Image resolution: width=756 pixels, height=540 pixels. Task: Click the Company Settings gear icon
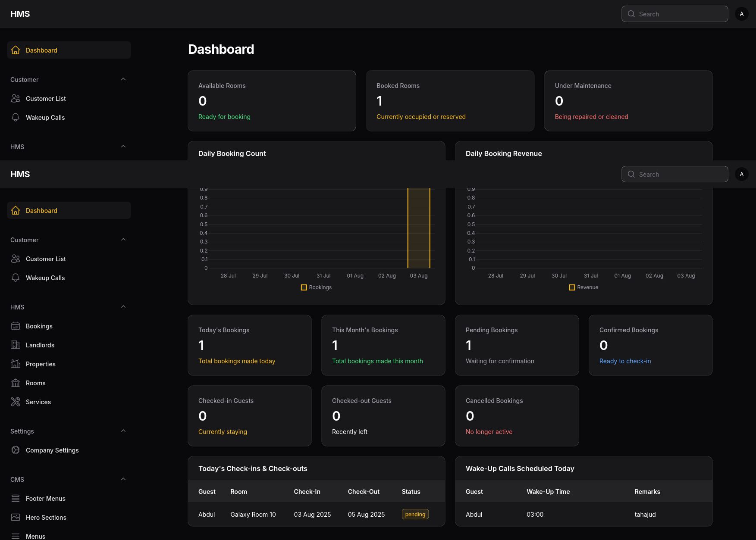tap(16, 450)
